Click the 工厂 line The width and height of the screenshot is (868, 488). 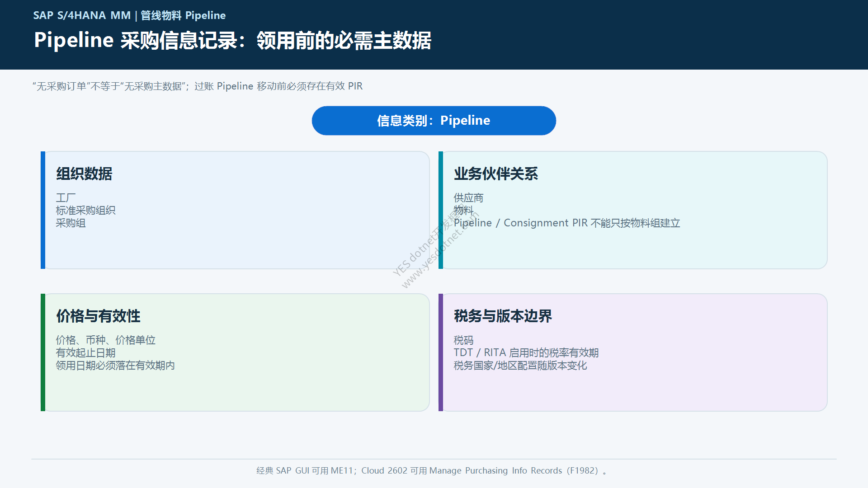66,197
